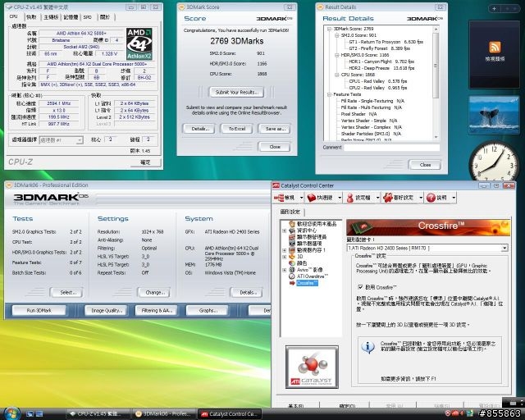Expand the Avivo 影像 tree node
Image resolution: width=525 pixels, height=420 pixels.
285,270
